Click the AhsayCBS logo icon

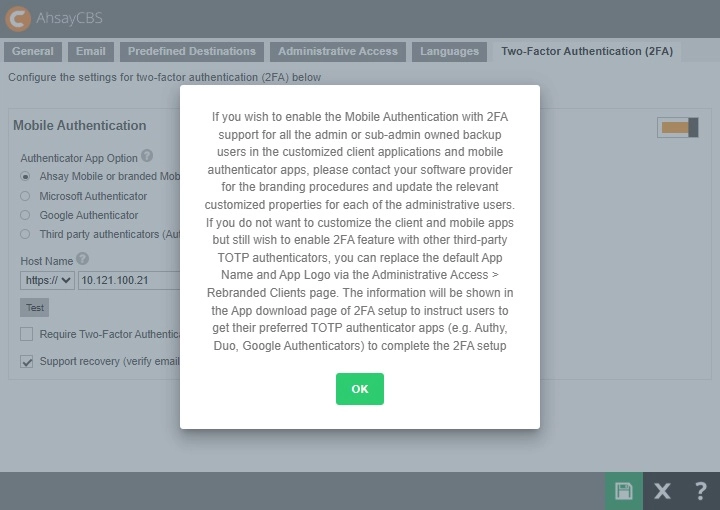click(x=18, y=18)
